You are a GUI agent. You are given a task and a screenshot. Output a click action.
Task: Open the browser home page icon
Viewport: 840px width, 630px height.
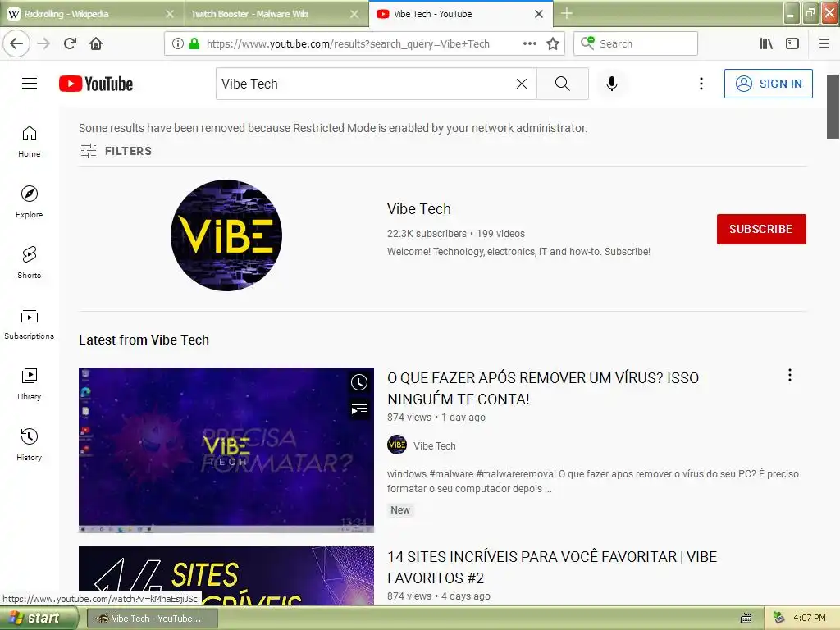(96, 43)
